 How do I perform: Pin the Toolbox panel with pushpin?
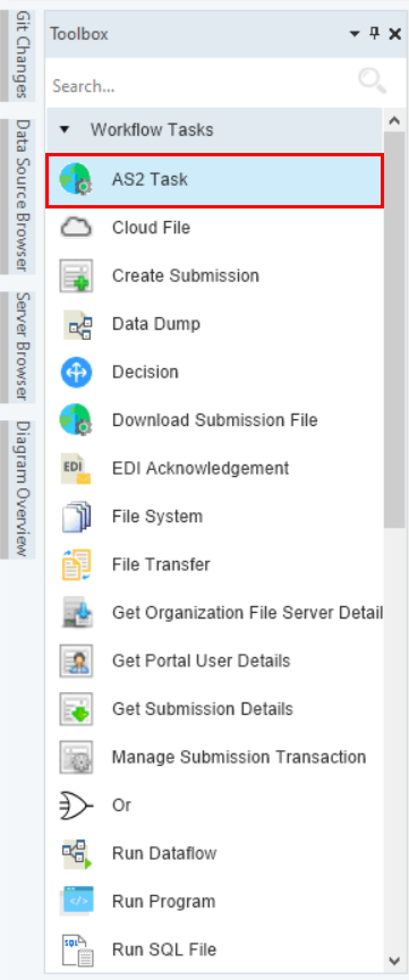click(374, 33)
